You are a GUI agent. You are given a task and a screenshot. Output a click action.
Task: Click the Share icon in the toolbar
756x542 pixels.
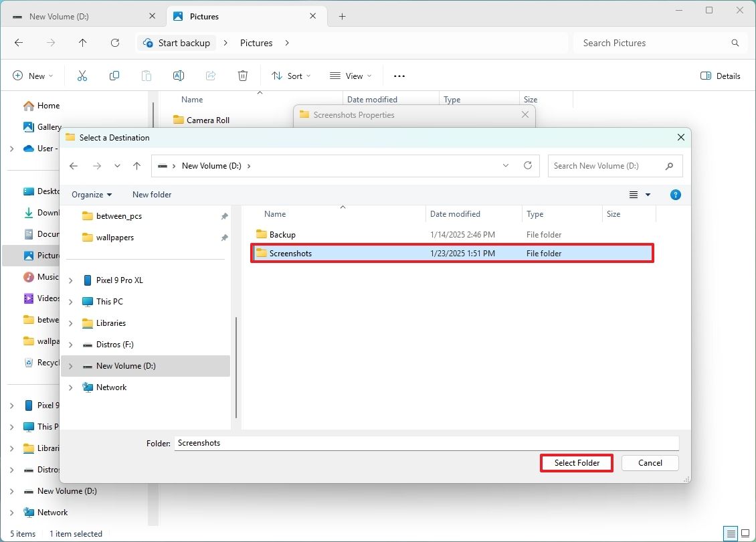pyautogui.click(x=210, y=76)
